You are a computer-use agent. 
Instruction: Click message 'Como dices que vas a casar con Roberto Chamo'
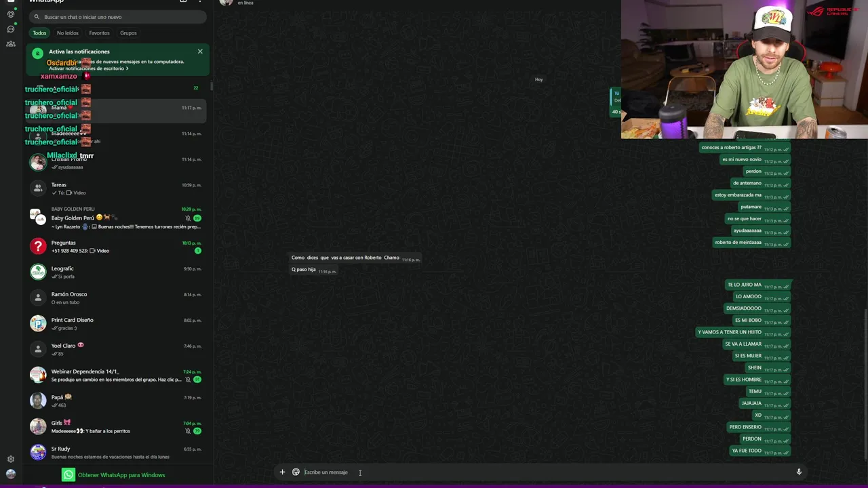tap(355, 258)
